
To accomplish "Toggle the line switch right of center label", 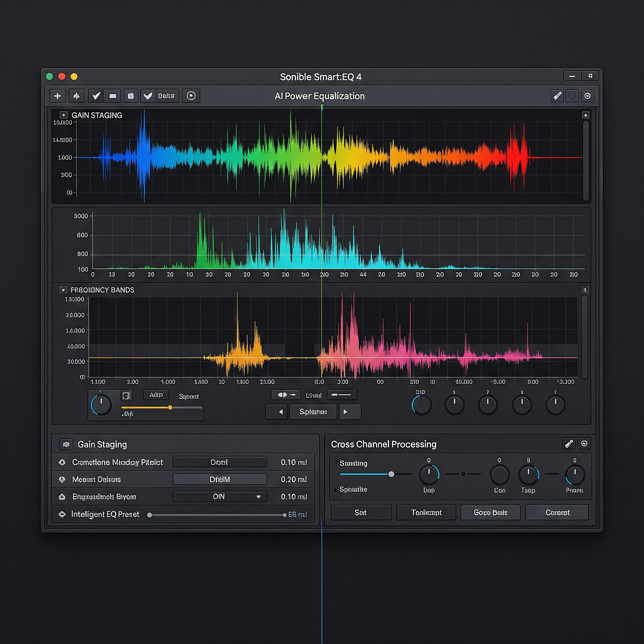I will click(342, 395).
